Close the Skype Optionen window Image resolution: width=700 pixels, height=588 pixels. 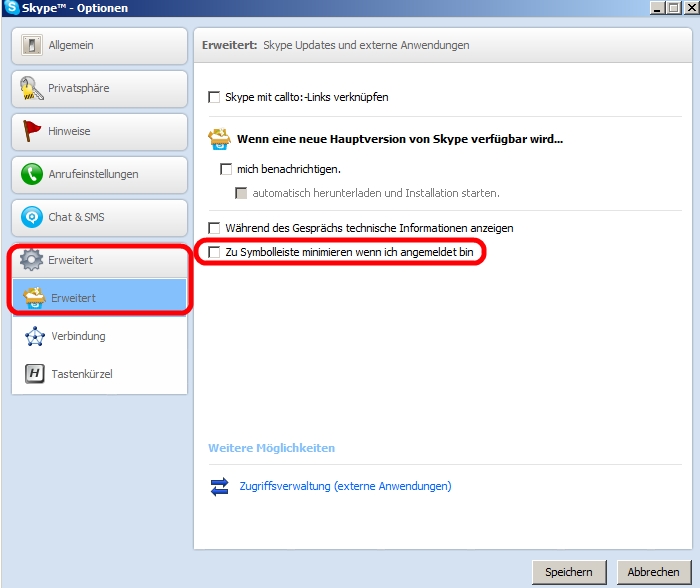[x=691, y=7]
